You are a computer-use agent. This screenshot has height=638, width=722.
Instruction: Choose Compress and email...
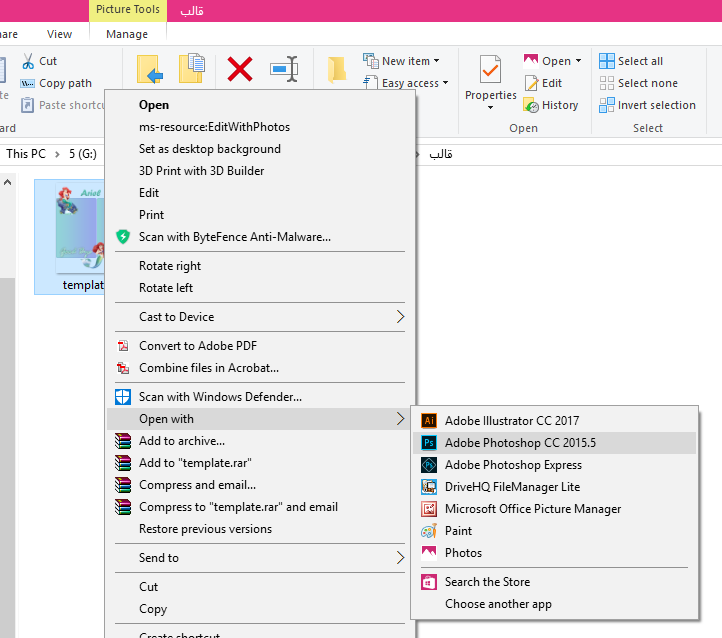[x=260, y=485]
